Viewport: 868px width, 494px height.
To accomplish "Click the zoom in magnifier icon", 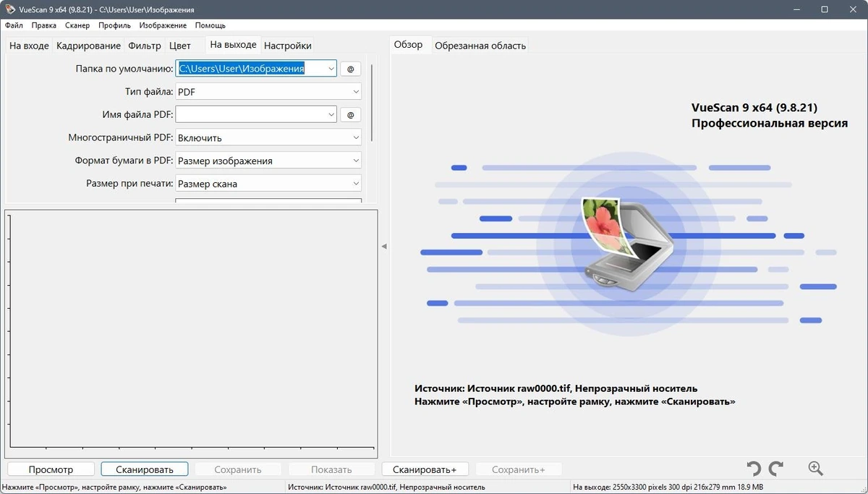I will coord(816,469).
